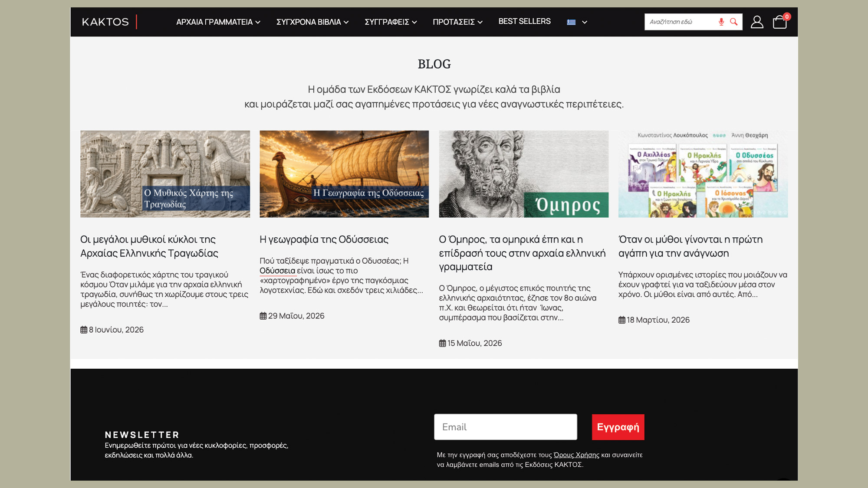
Task: Select BEST SELLERS in the navigation
Action: (524, 21)
